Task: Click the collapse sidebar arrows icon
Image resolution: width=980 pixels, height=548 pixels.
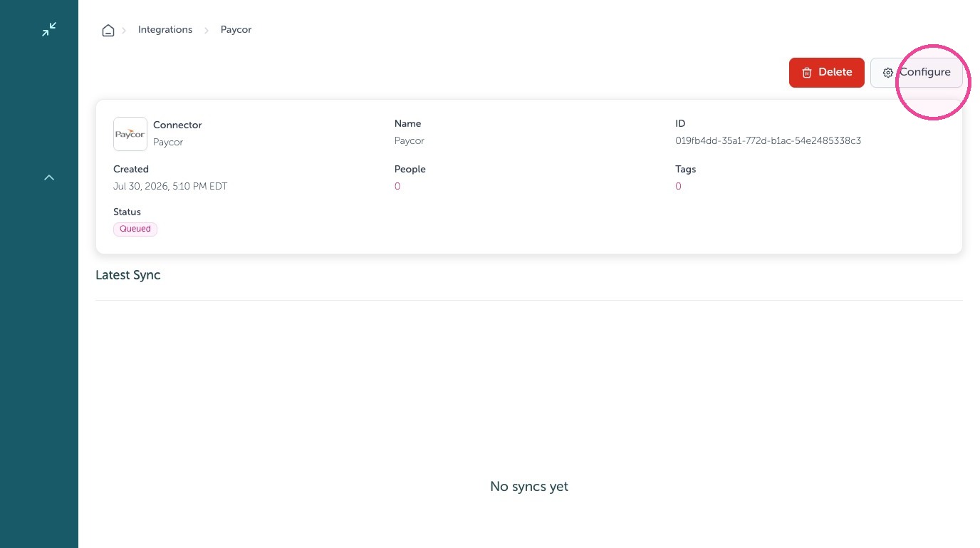Action: click(x=49, y=29)
